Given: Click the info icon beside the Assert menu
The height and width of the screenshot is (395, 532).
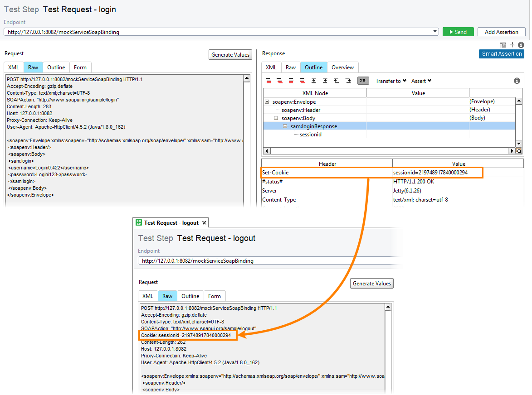Looking at the screenshot, I should [x=517, y=80].
